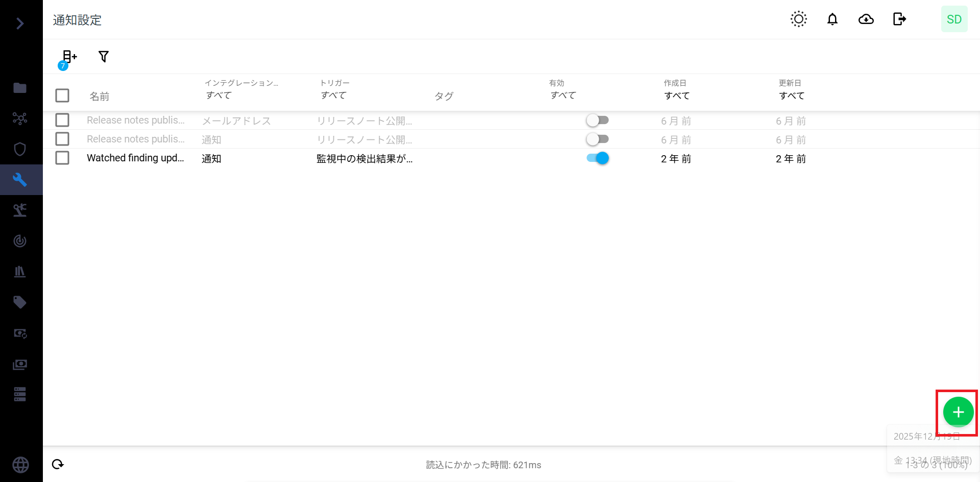The height and width of the screenshot is (482, 980).
Task: Click the refresh icon at bottom left
Action: coord(58,464)
